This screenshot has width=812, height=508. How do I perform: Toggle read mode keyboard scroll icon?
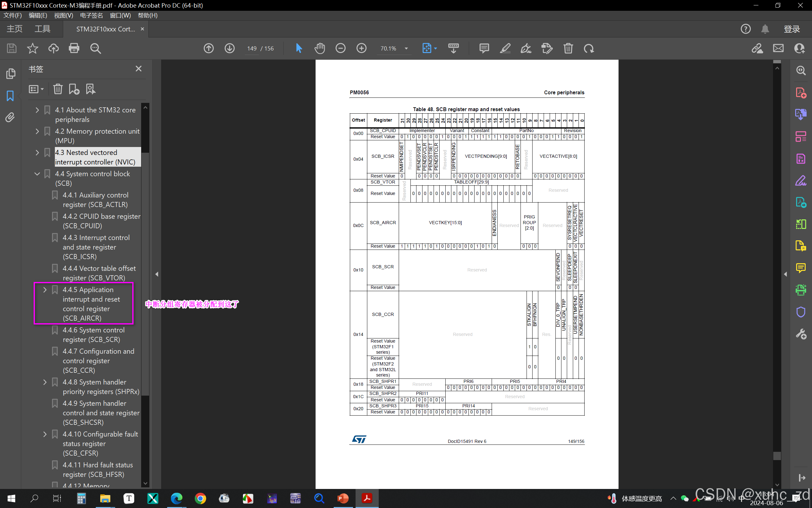pos(454,48)
